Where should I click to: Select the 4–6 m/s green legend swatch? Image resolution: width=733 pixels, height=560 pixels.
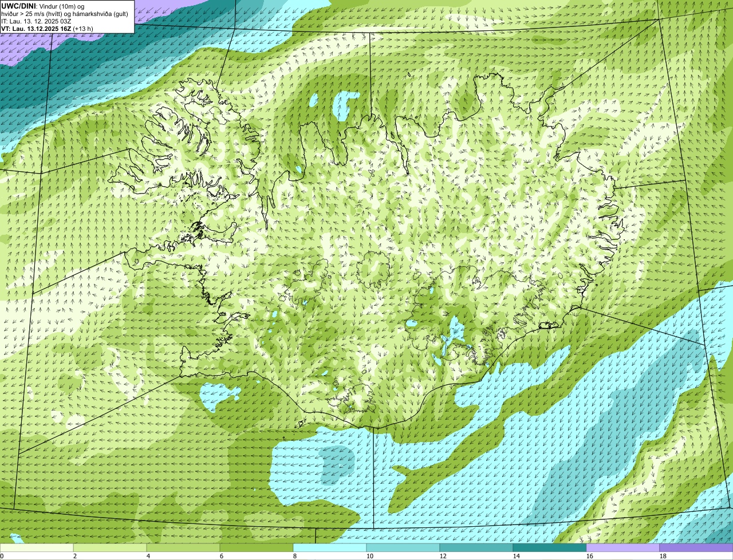183,547
